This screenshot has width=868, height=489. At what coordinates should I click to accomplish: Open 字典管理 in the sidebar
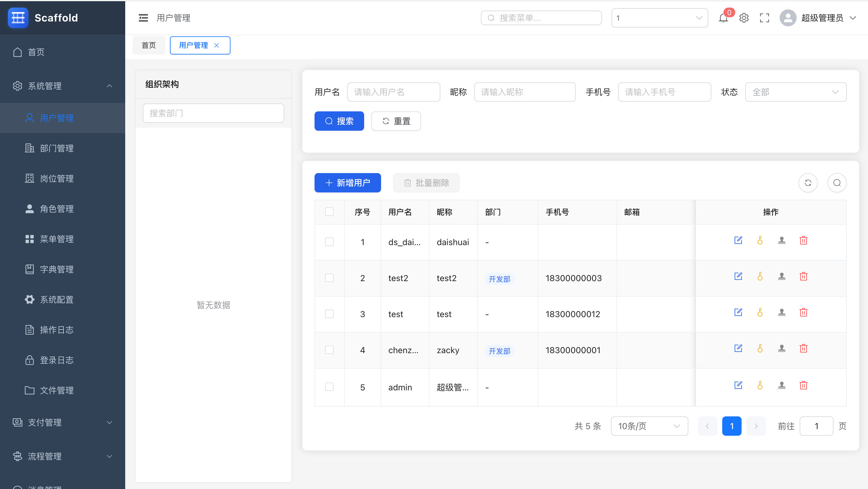(63, 269)
